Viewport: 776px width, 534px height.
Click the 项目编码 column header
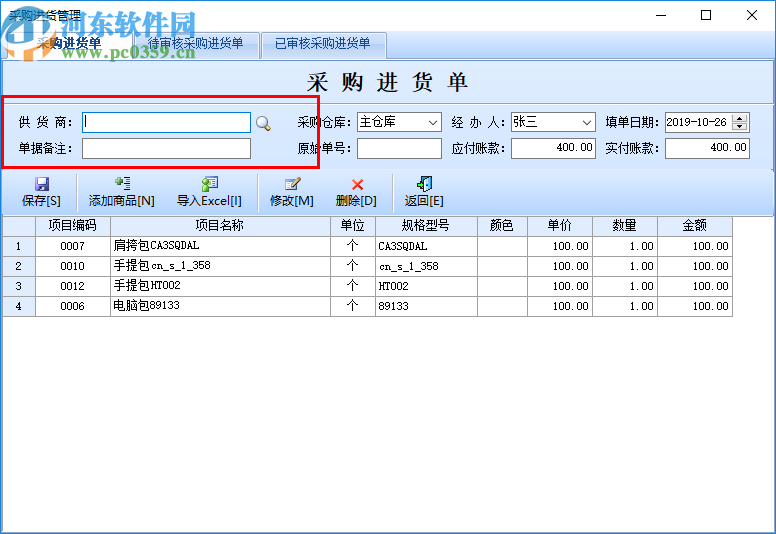(x=73, y=226)
